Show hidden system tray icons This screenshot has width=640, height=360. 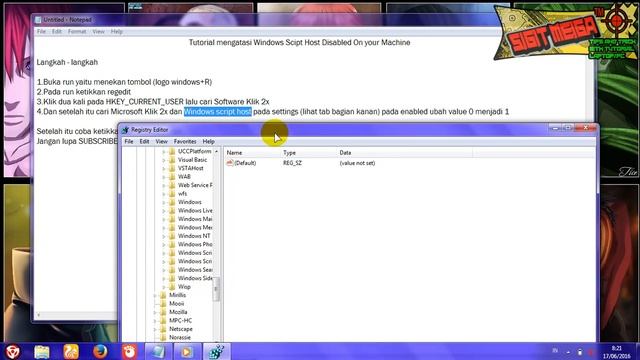[x=568, y=352]
